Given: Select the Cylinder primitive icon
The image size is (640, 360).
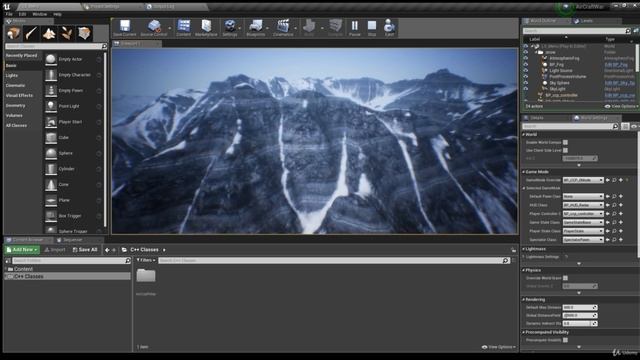Looking at the screenshot, I should (x=51, y=169).
